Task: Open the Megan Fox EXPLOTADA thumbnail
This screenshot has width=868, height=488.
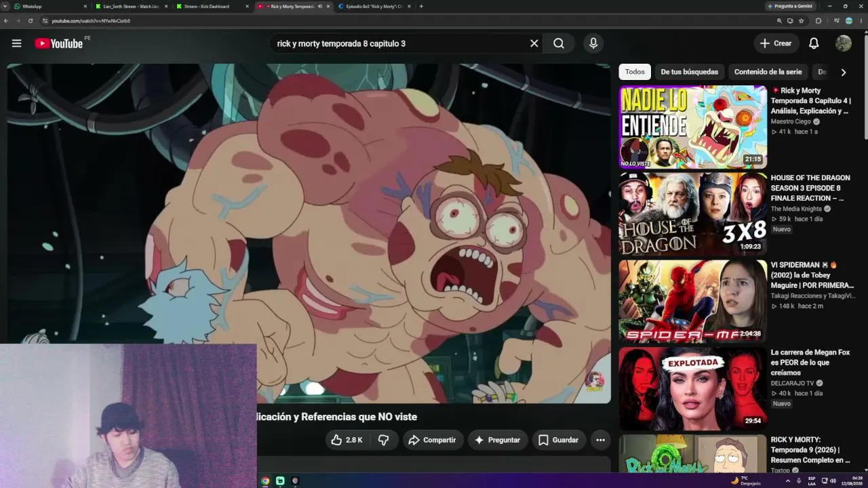Action: 692,389
